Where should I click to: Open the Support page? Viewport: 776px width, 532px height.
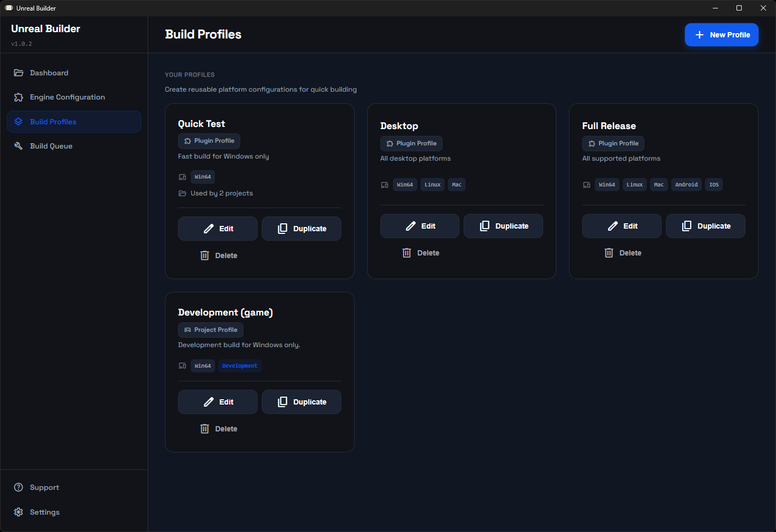pyautogui.click(x=74, y=487)
